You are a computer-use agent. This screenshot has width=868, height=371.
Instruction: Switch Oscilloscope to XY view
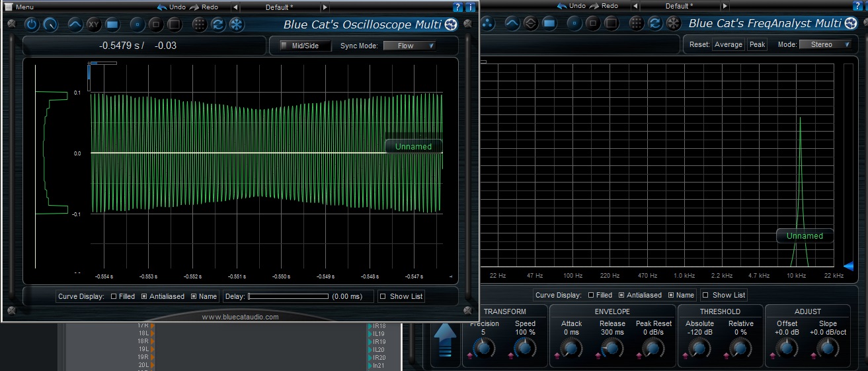point(94,25)
